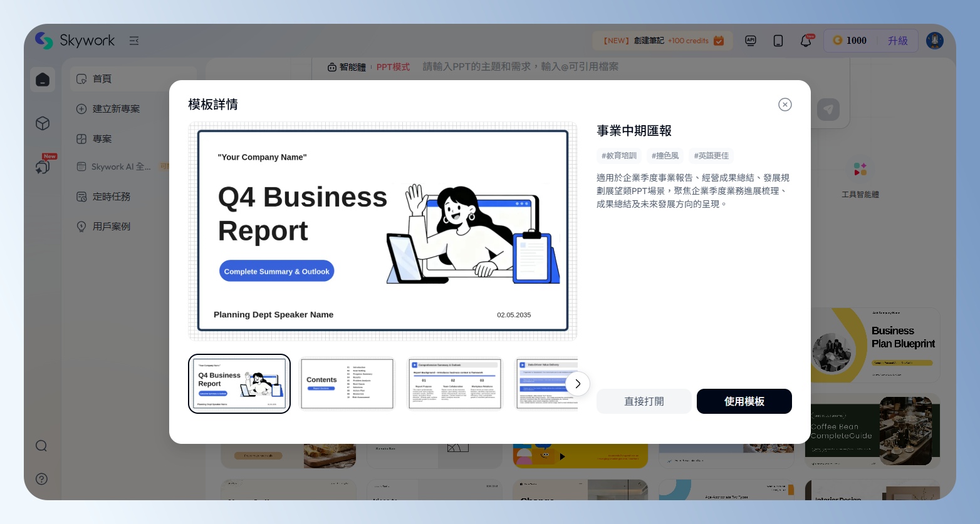Open 建立新專案 in the sidebar
This screenshot has width=980, height=524.
(x=116, y=109)
